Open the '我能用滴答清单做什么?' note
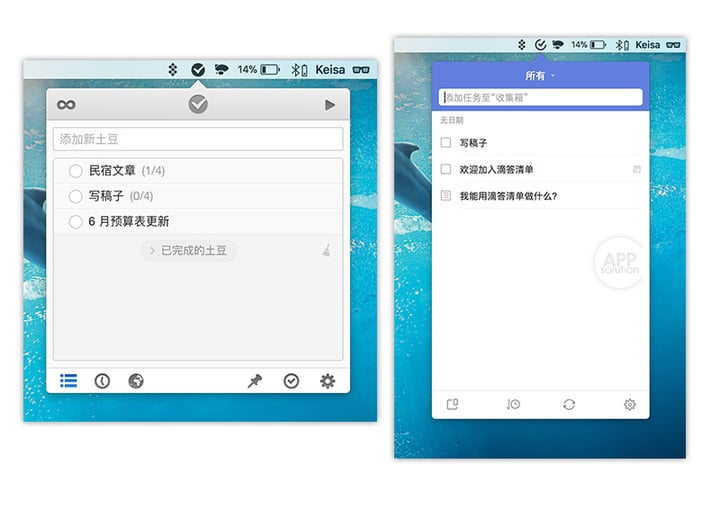Image resolution: width=720 pixels, height=509 pixels. point(508,196)
